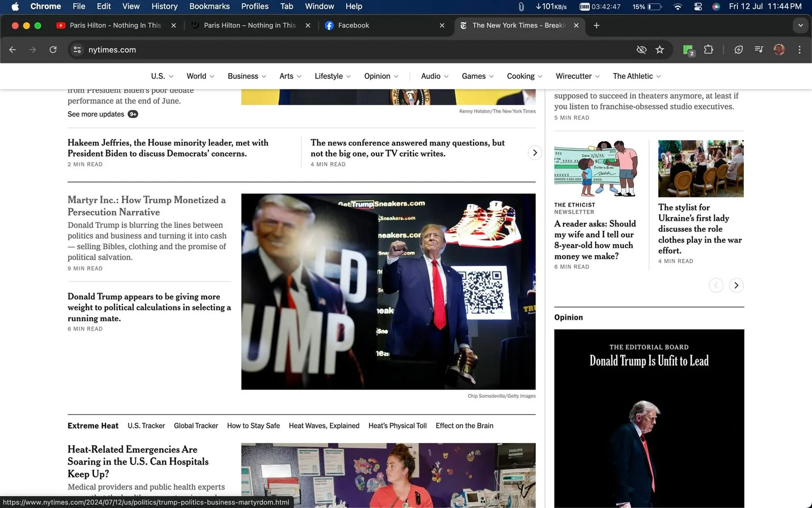Viewport: 812px width, 508px height.
Task: Expand the Opinion nav dropdown
Action: [381, 76]
